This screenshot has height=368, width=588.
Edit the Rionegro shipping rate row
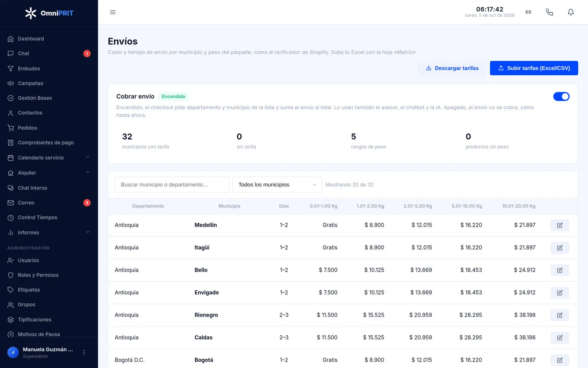click(x=559, y=315)
